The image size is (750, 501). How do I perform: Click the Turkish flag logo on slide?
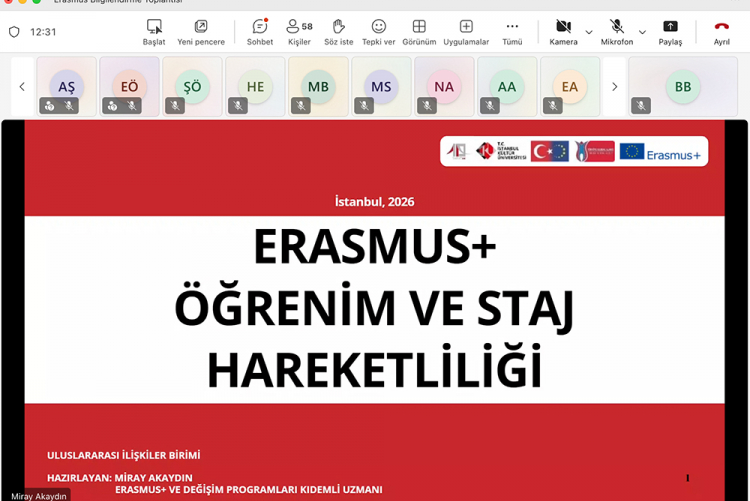(x=550, y=152)
